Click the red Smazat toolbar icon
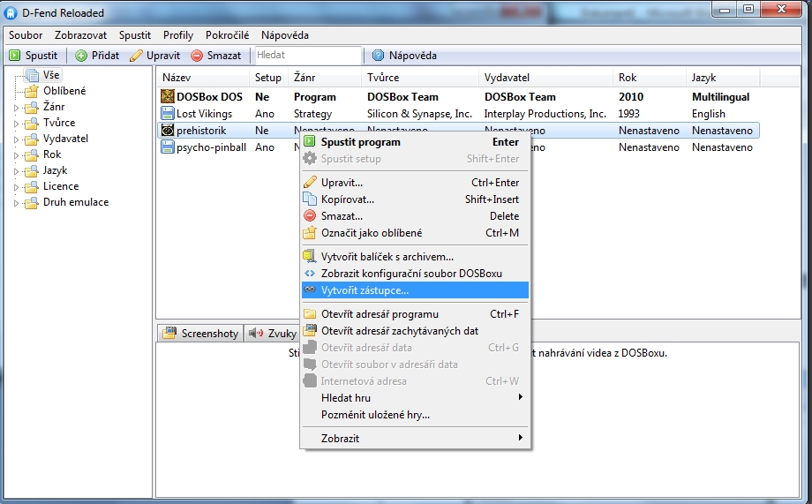Viewport: 812px width, 504px height. coord(197,56)
